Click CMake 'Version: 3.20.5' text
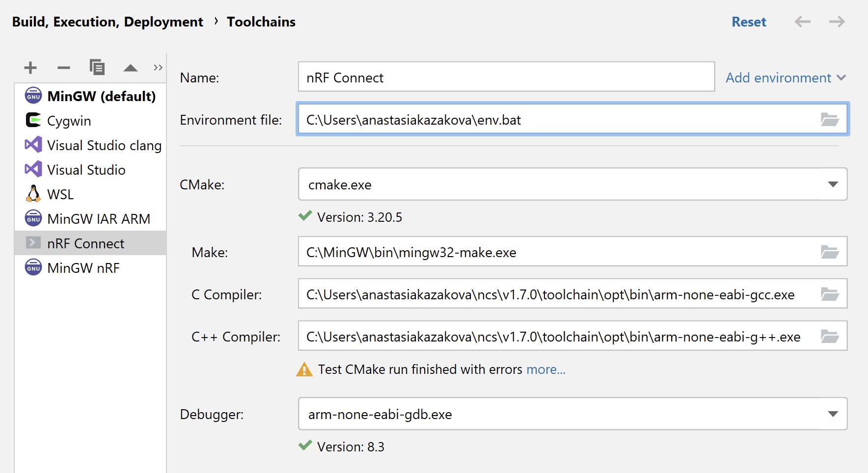868x473 pixels. tap(359, 217)
